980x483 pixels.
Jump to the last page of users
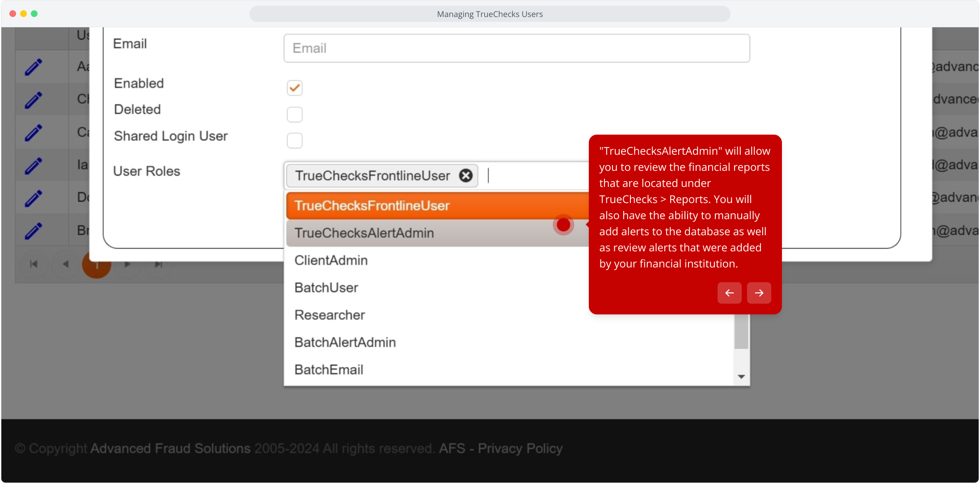(x=158, y=264)
